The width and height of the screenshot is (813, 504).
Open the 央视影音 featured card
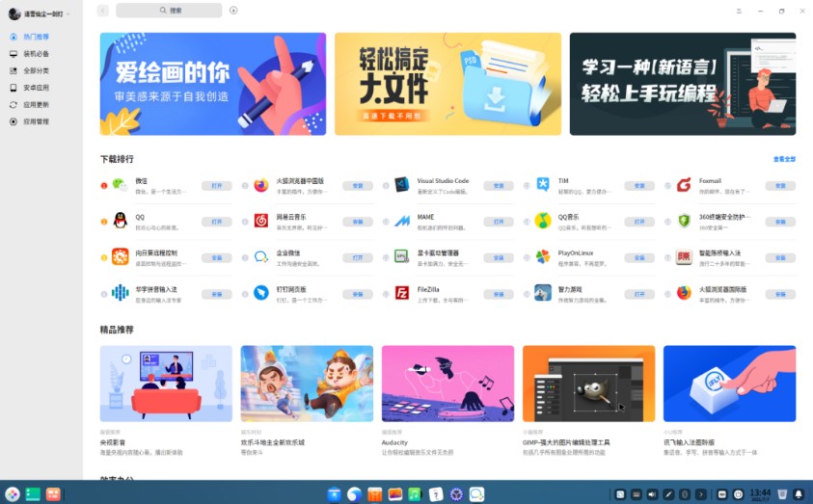pos(166,384)
